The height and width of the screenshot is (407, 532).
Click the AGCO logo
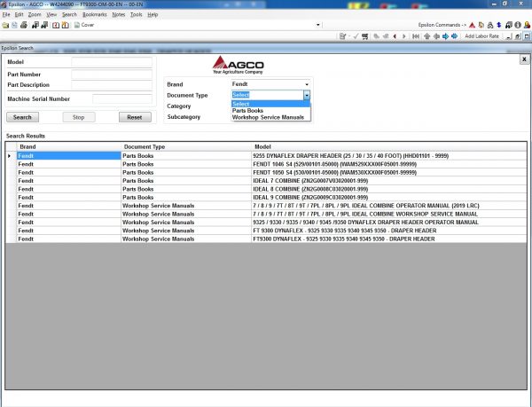239,65
